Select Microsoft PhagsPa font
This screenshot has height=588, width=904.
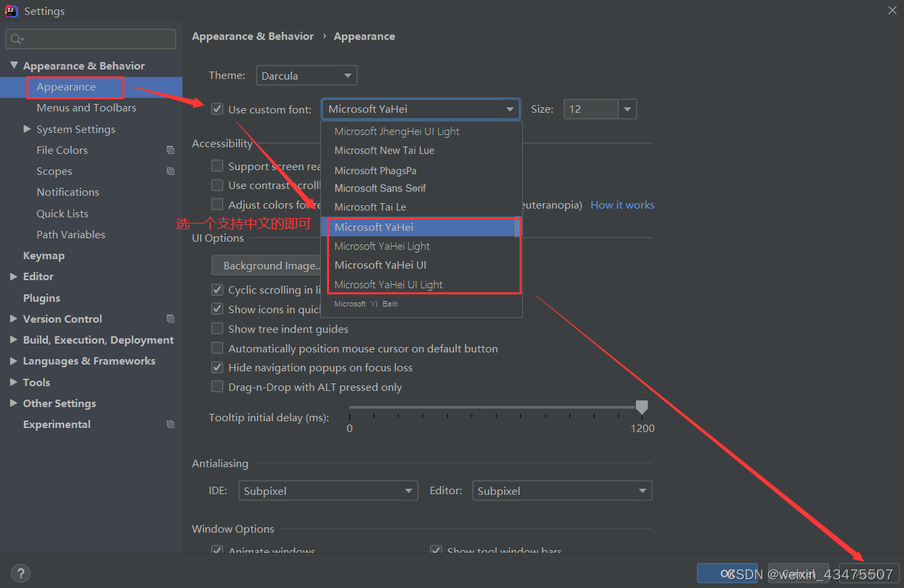418,170
